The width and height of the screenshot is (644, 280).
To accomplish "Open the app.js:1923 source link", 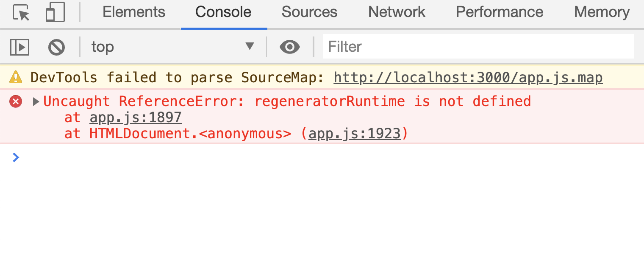I will click(x=354, y=134).
